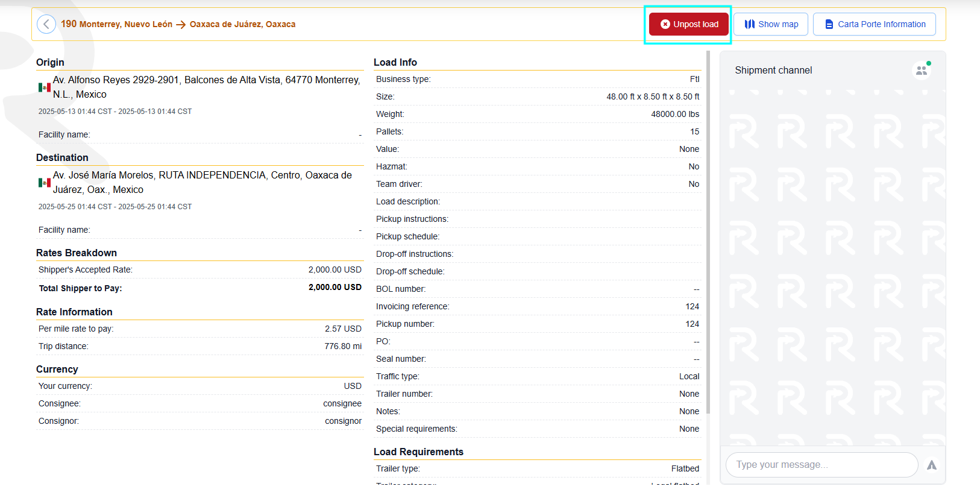This screenshot has height=495, width=980.
Task: Click the per mile rate 2.57 USD
Action: click(343, 329)
